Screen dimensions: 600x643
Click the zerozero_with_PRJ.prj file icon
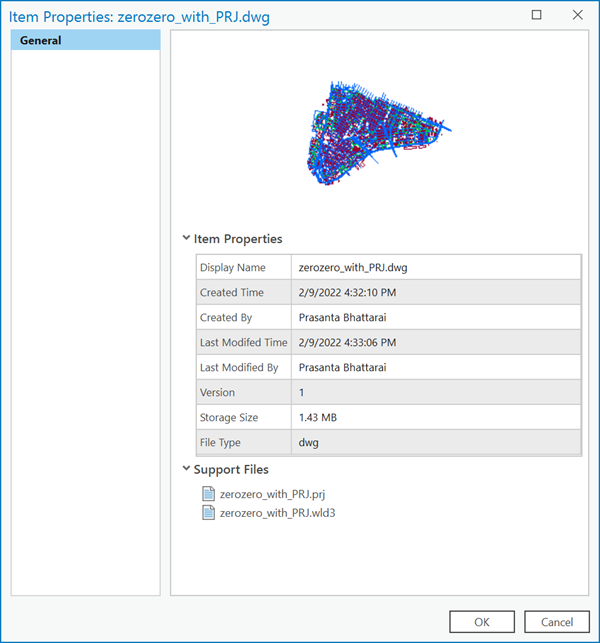(208, 494)
